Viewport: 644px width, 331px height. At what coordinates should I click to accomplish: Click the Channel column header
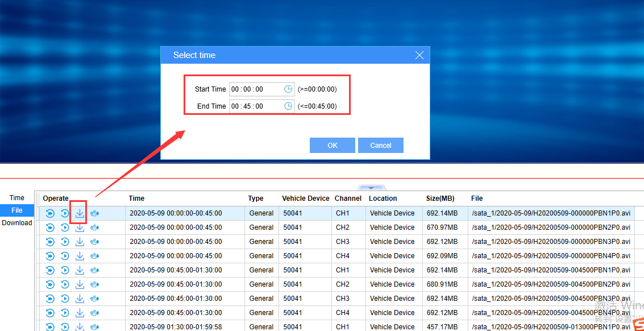[348, 198]
